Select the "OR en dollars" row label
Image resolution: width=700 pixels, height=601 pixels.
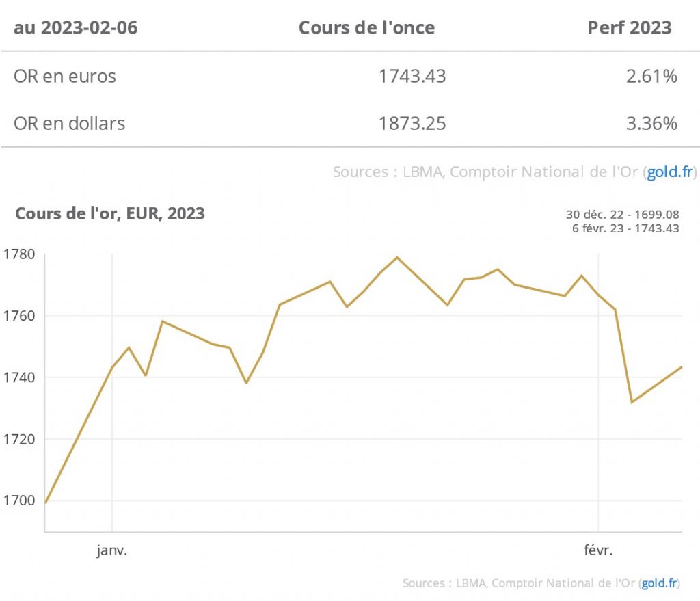click(x=69, y=124)
